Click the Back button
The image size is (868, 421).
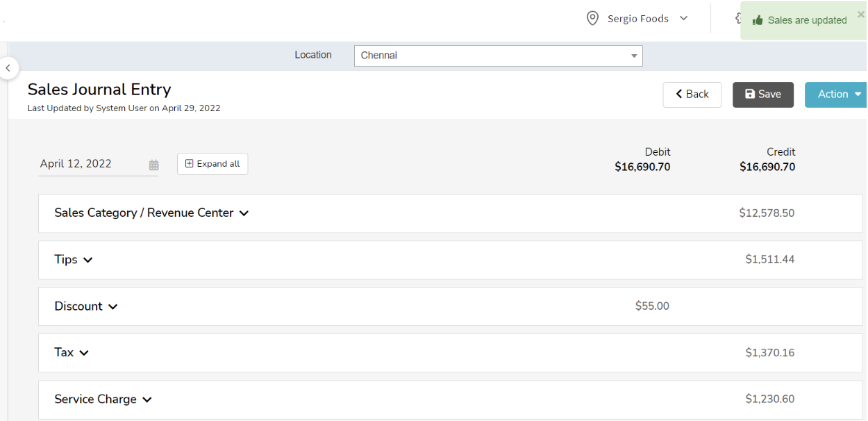[692, 94]
